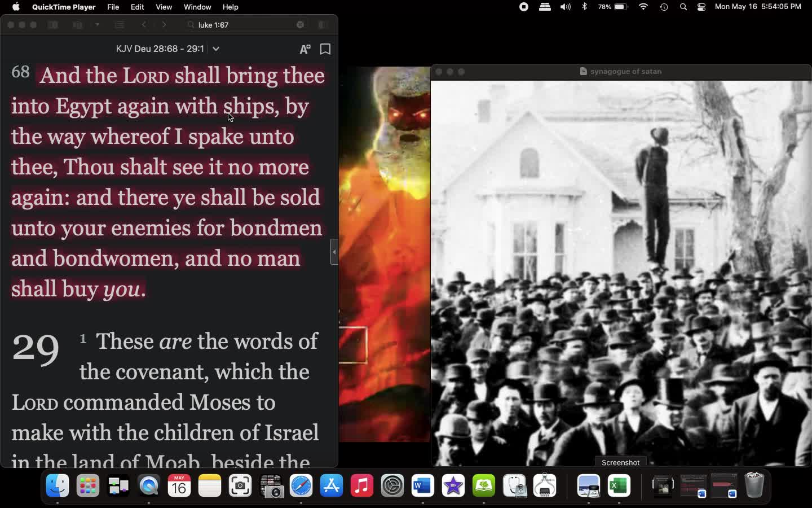Open Notes from the Dock
Screen dimensions: 812x508
click(x=210, y=485)
